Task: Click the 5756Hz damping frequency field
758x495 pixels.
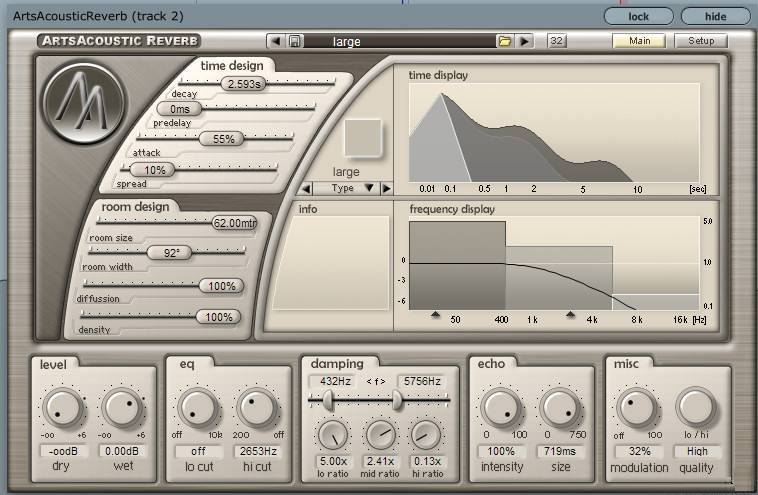Action: [422, 381]
